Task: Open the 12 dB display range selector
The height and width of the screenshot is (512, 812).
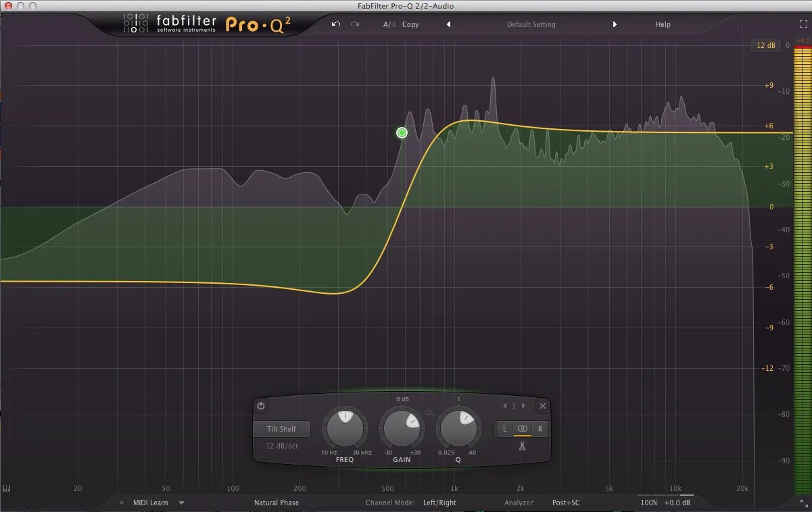Action: point(766,45)
